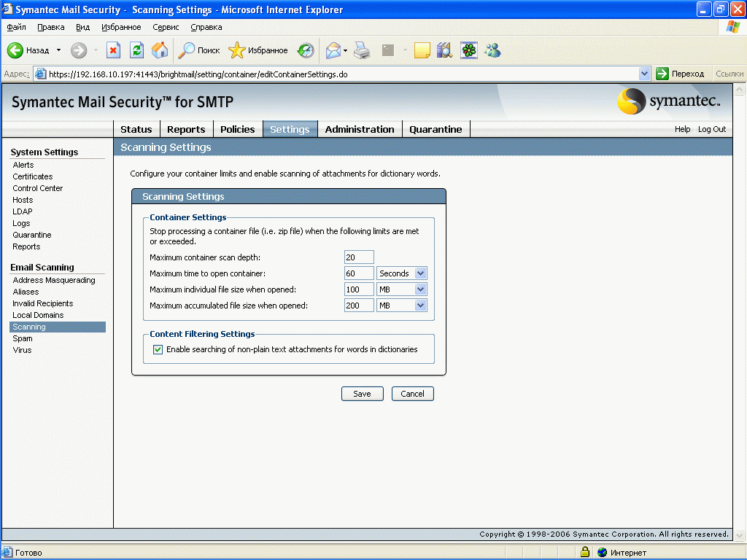Screen dimensions: 747x560
Task: Click the Save button
Action: coord(362,394)
